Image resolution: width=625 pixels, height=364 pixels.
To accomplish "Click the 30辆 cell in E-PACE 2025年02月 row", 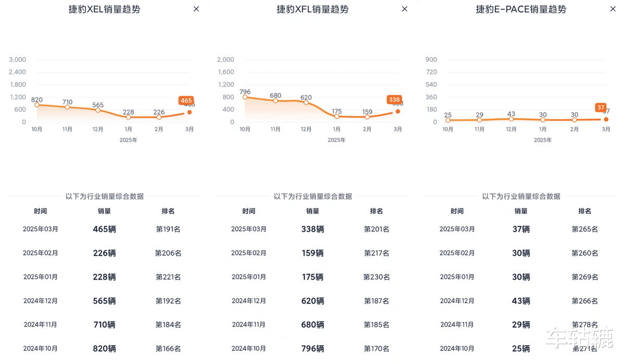I will (521, 253).
